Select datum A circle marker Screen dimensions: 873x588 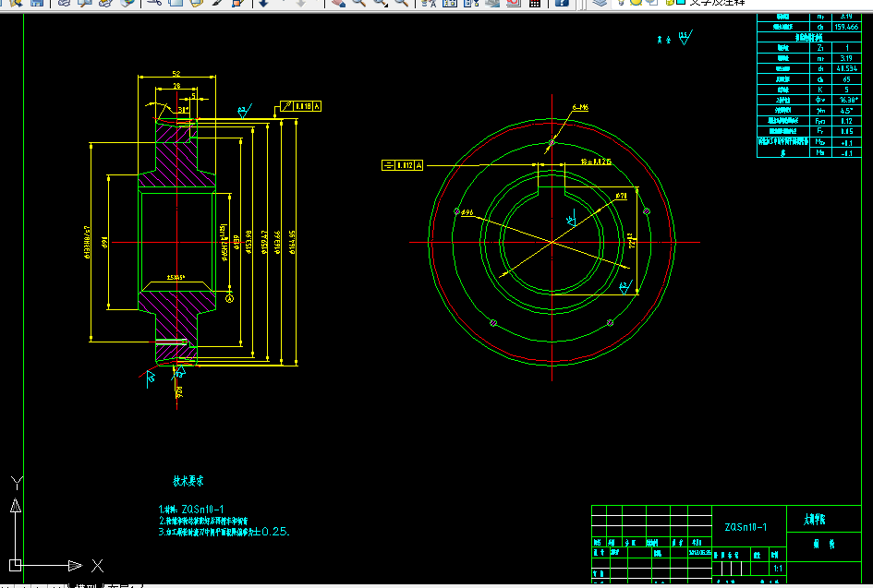click(x=229, y=299)
